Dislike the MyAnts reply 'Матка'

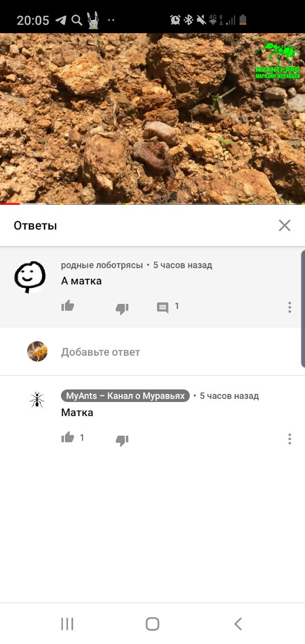pyautogui.click(x=122, y=440)
